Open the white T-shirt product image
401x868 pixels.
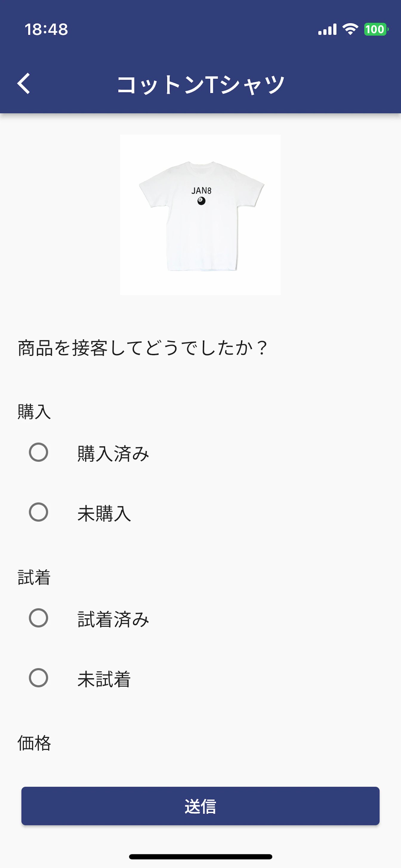pos(200,215)
